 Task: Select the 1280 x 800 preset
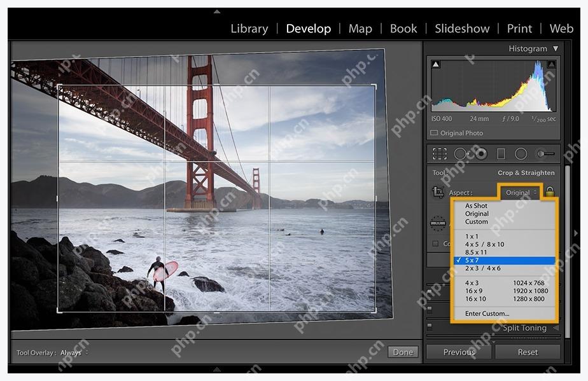528,299
